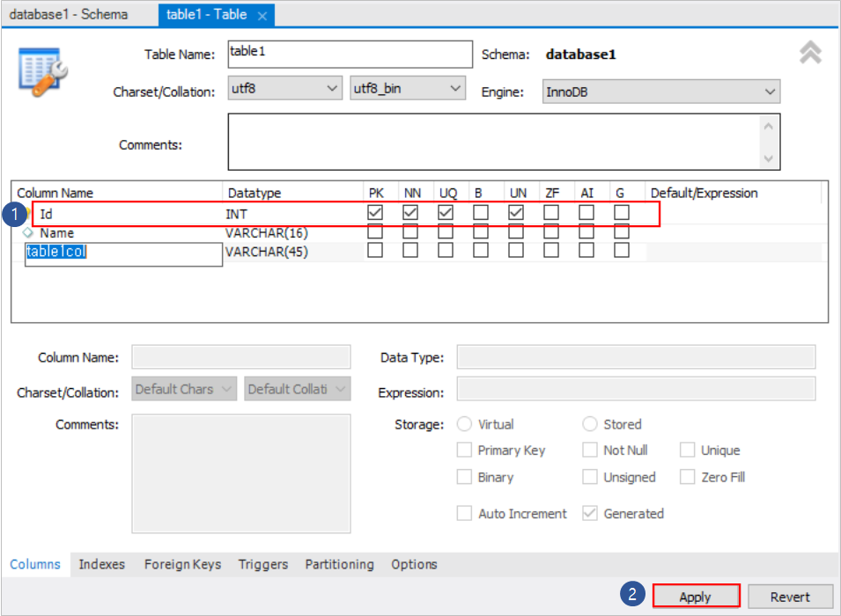Click the Apply button
Image resolution: width=841 pixels, height=616 pixels.
tap(696, 596)
